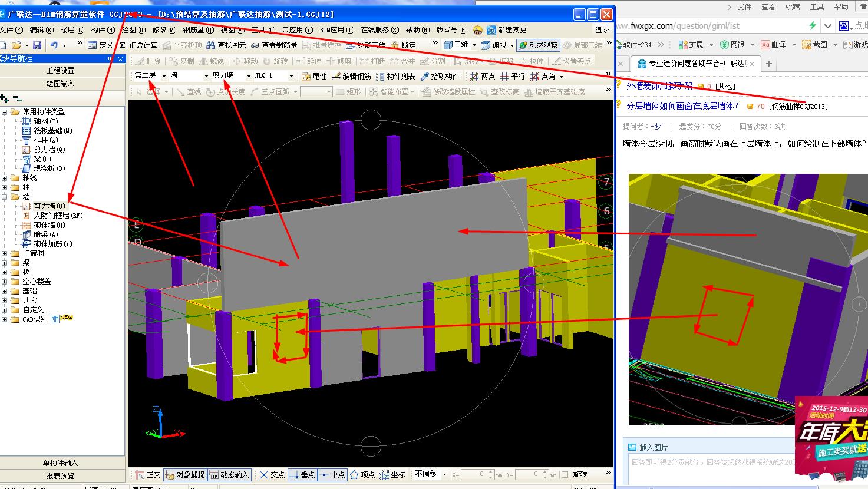868x489 pixels.
Task: Select 剪力墙(Q) under 墙 folder
Action: coord(49,206)
